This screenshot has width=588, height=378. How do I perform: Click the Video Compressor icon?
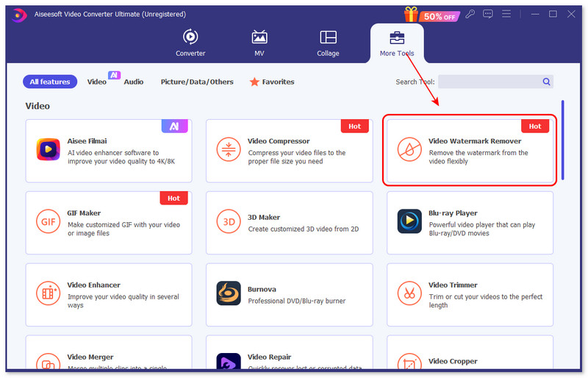coord(229,149)
